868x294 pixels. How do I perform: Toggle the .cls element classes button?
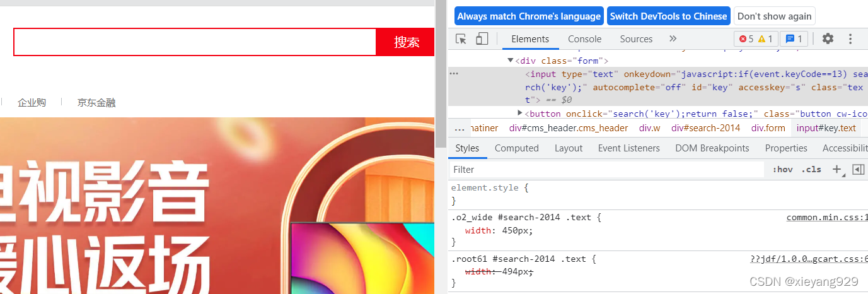(811, 169)
